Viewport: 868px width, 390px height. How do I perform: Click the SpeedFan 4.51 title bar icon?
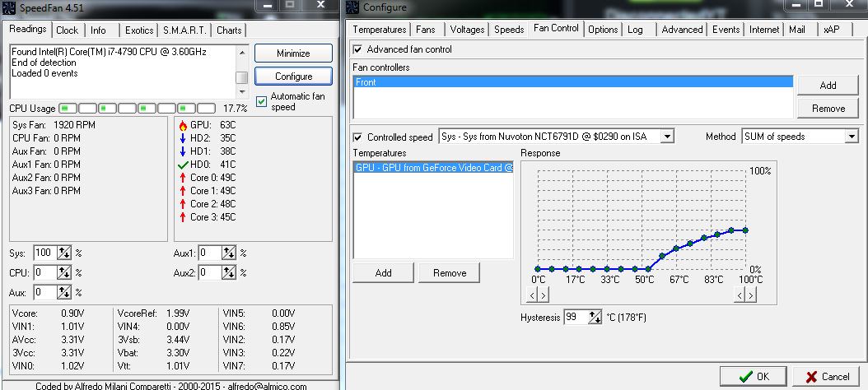[9, 7]
